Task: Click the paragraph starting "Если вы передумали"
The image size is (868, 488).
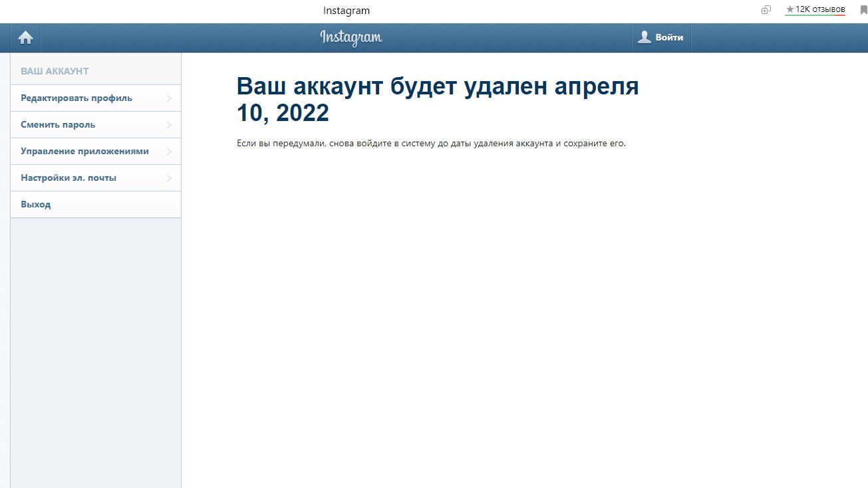Action: 431,144
